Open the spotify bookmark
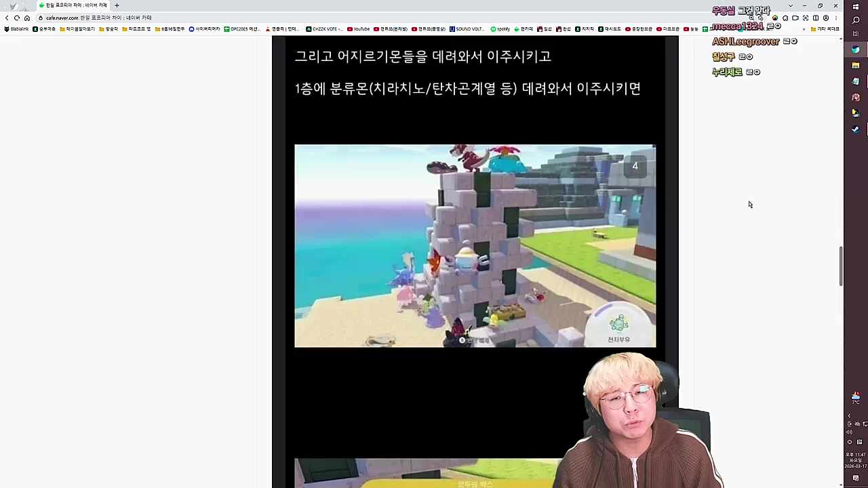The image size is (868, 488). coord(500,28)
